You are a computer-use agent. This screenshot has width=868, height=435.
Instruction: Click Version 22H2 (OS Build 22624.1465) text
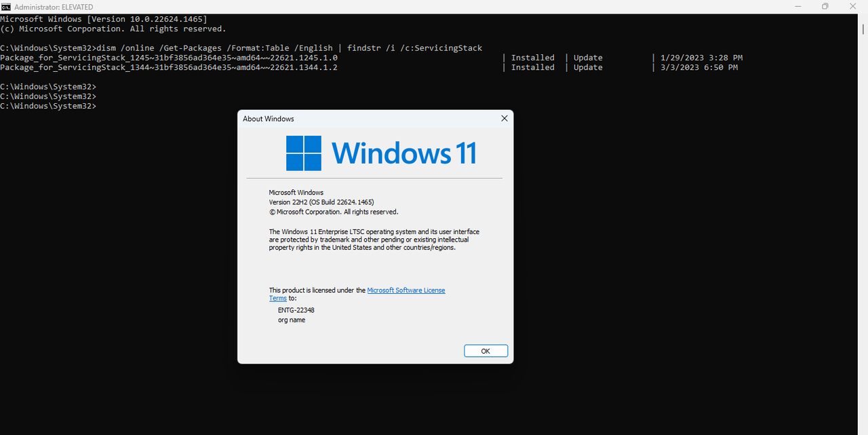[321, 202]
